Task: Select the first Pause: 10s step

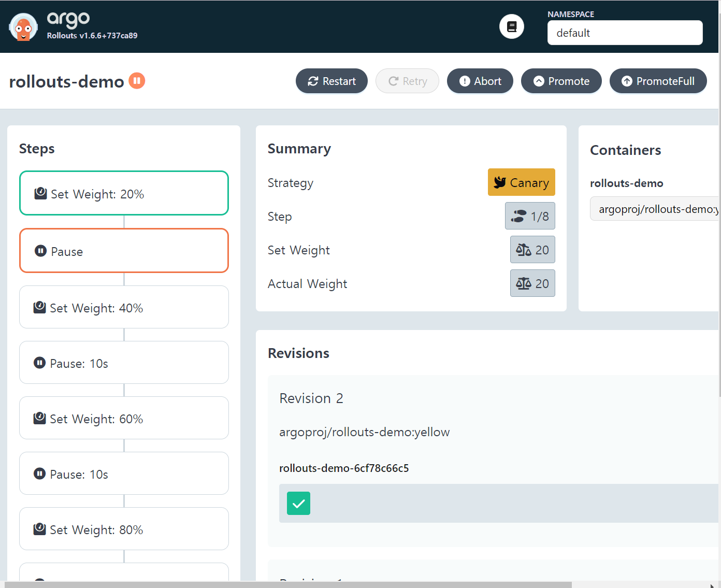Action: point(124,363)
